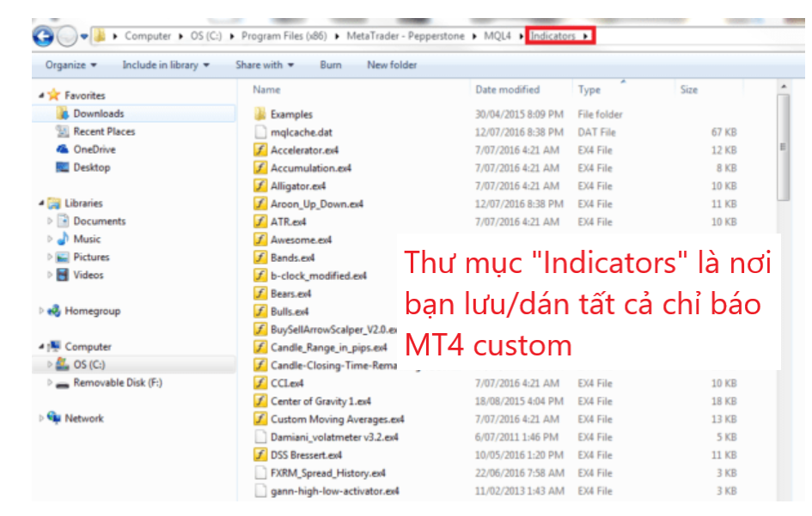Select MetaTrader - Pepperstone breadcrumb

pos(406,36)
